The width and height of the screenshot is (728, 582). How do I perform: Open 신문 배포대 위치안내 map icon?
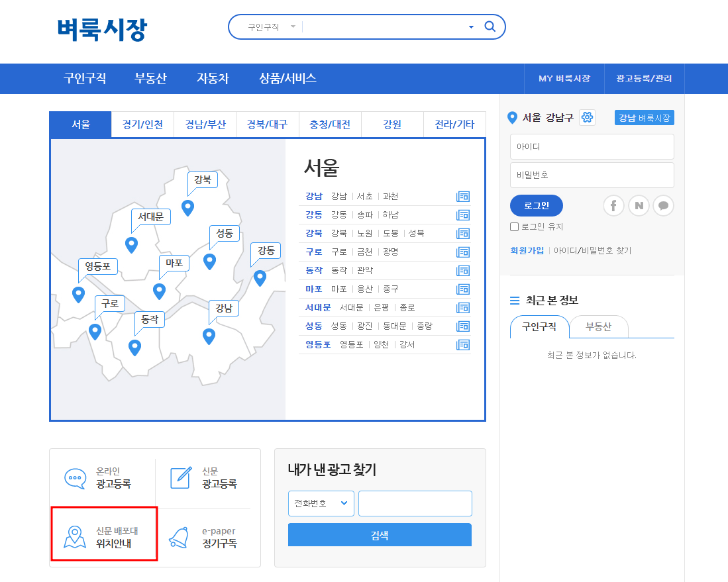75,534
